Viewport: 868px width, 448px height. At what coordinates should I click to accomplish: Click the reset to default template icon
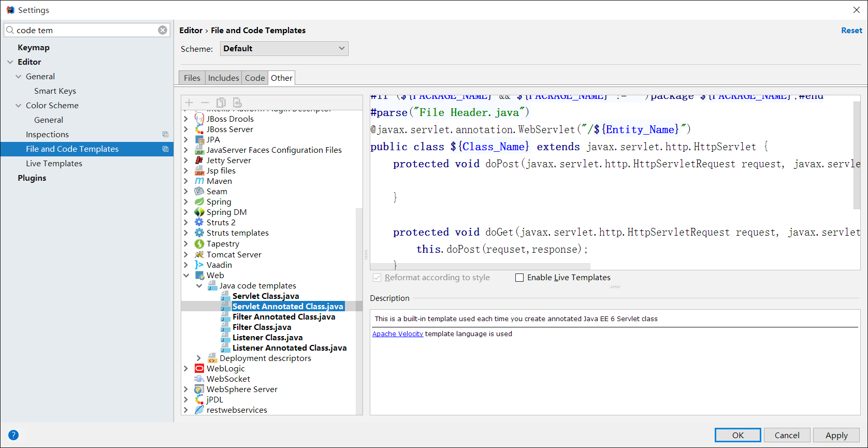tap(237, 103)
